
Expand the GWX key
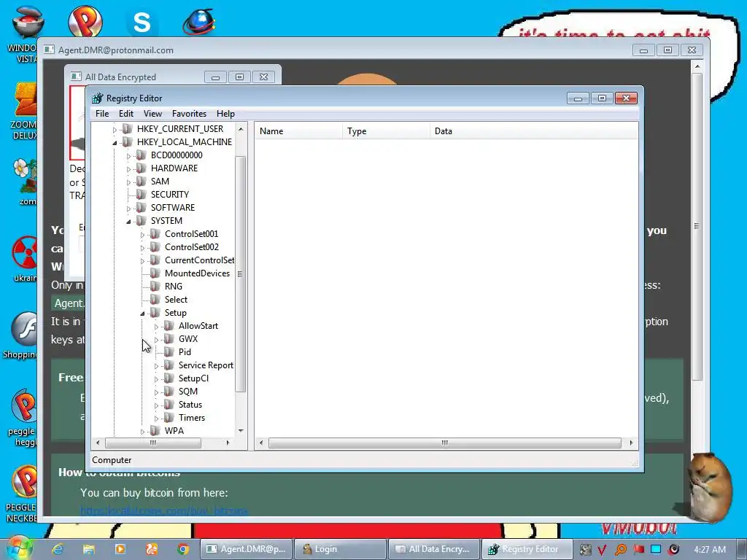[x=156, y=340]
